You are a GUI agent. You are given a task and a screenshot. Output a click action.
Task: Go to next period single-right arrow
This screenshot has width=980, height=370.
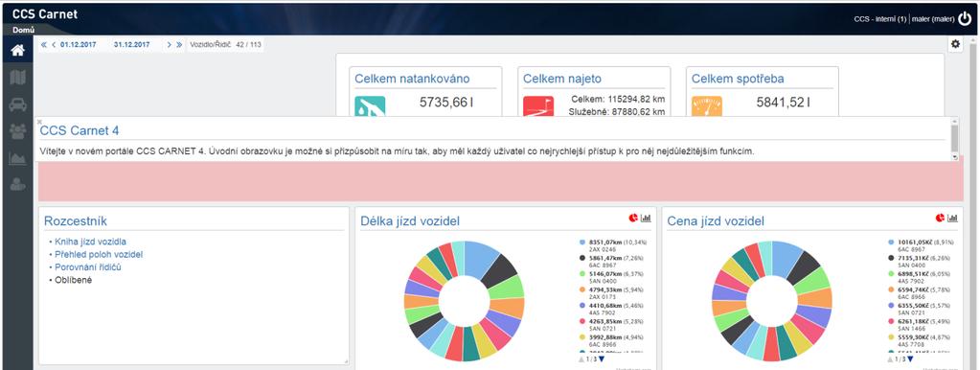click(169, 45)
